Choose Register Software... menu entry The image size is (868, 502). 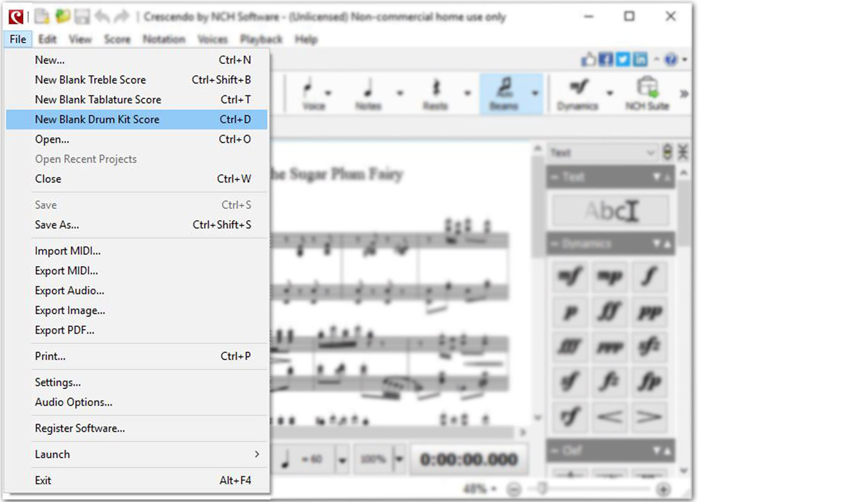[137, 429]
